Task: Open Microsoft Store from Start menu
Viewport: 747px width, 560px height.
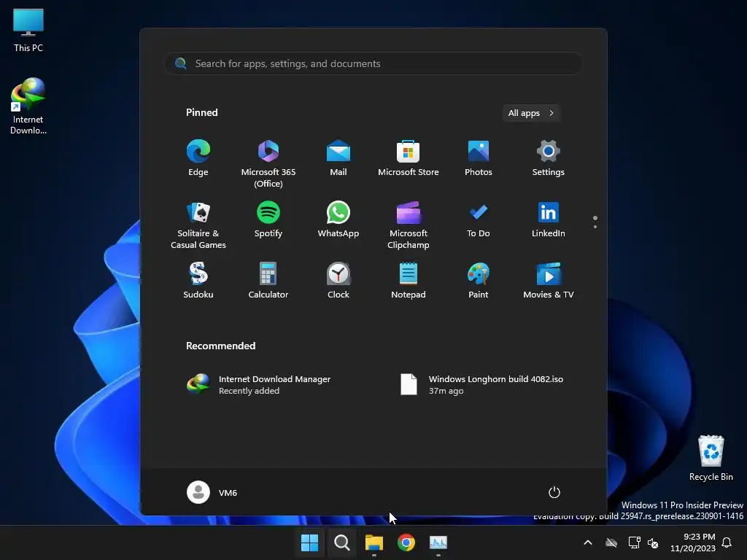Action: 409,158
